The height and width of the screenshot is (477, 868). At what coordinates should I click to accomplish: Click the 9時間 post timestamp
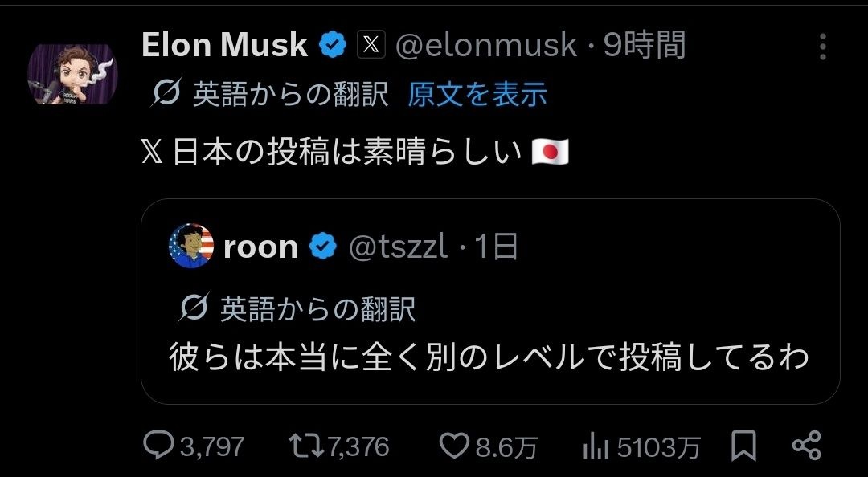[645, 46]
